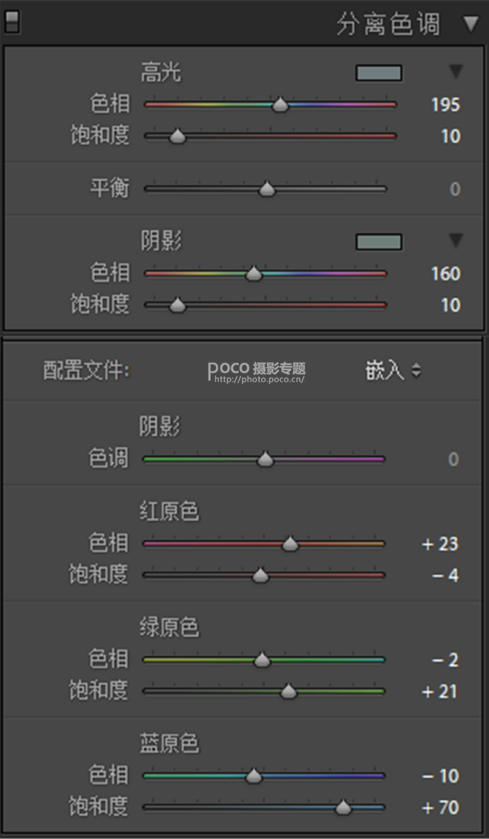Click the split-toning 阴影 色相 slider handle

(254, 274)
